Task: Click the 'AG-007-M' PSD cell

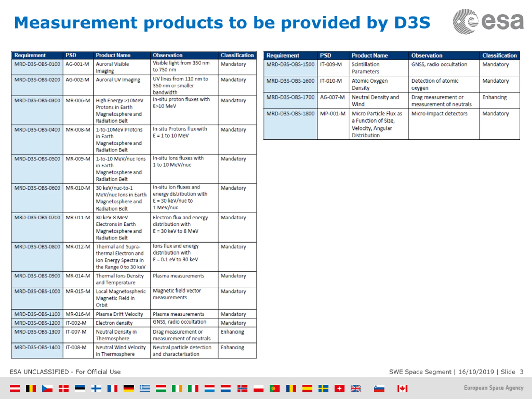Action: coord(333,101)
